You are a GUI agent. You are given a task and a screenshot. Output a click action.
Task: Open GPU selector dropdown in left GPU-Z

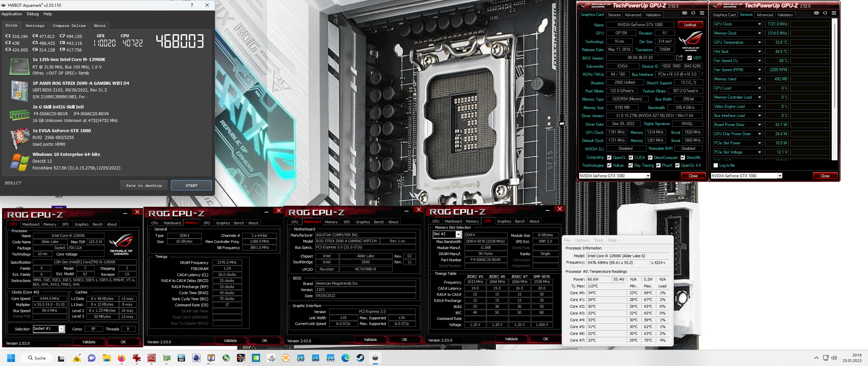[x=648, y=176]
